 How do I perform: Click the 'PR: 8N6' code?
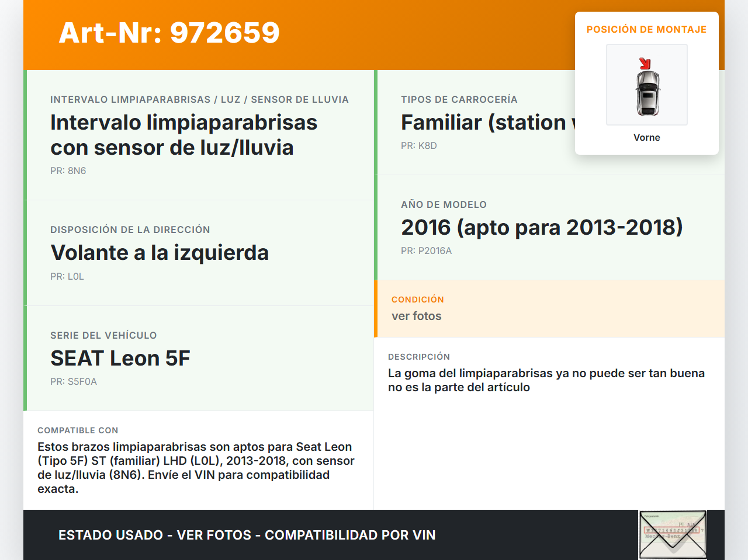tap(68, 171)
